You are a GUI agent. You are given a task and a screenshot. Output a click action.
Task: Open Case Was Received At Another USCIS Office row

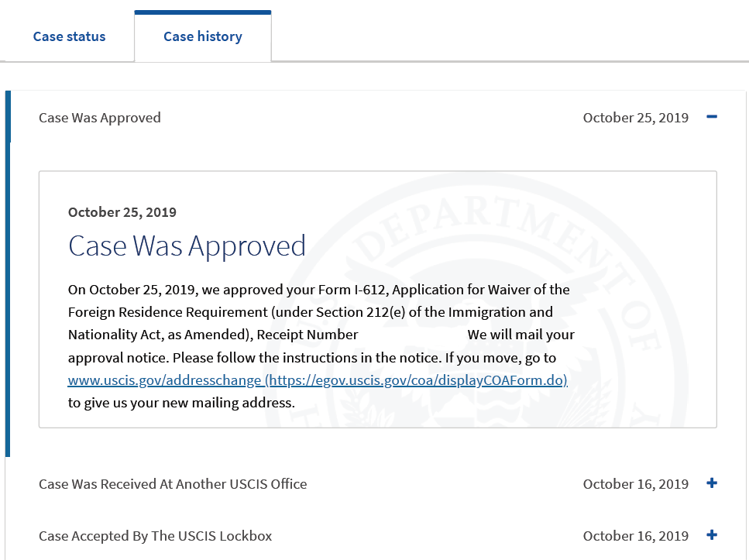point(377,483)
